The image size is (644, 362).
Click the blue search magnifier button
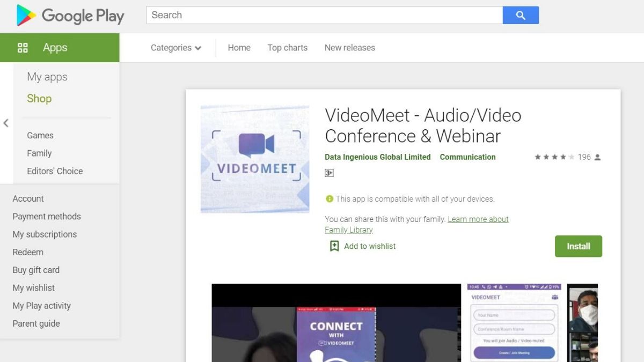[x=520, y=16]
